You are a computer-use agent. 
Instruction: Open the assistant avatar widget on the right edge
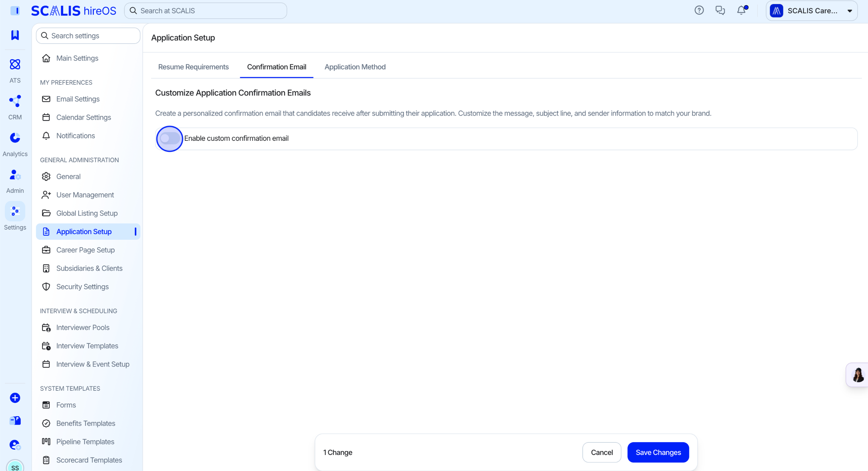click(x=857, y=375)
